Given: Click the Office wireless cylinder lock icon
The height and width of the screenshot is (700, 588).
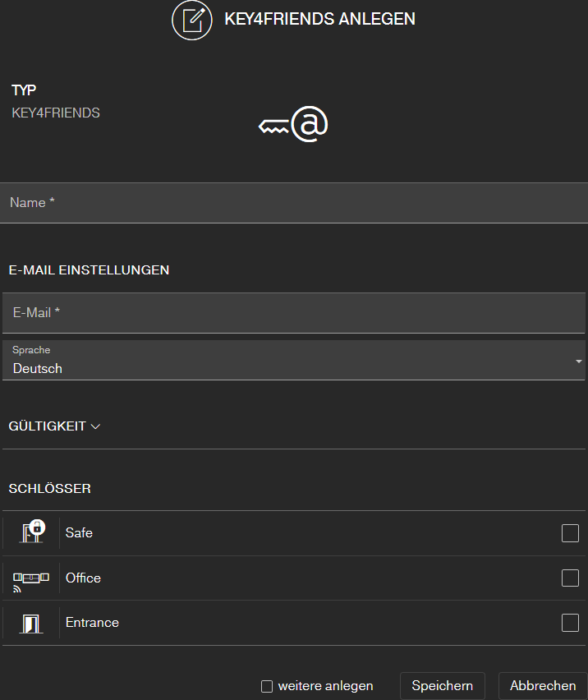Looking at the screenshot, I should [x=31, y=578].
